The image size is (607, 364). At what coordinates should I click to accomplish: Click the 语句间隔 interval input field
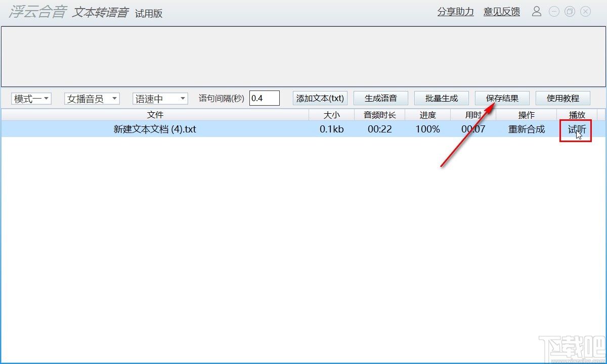coord(265,98)
